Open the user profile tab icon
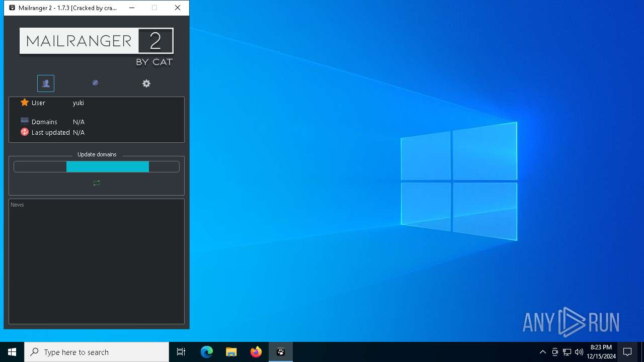This screenshot has height=362, width=644. pos(46,83)
